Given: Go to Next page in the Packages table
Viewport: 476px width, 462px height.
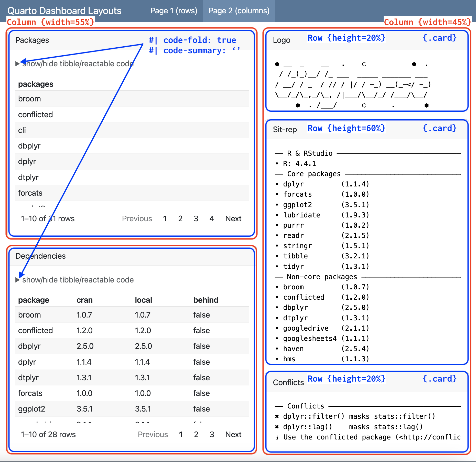Looking at the screenshot, I should point(233,218).
